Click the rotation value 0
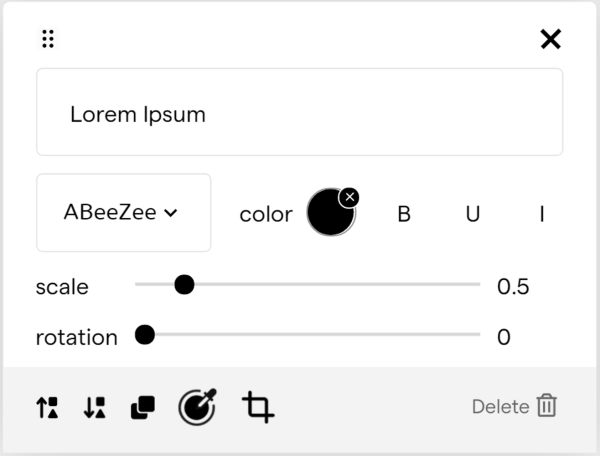600x456 pixels. 504,337
